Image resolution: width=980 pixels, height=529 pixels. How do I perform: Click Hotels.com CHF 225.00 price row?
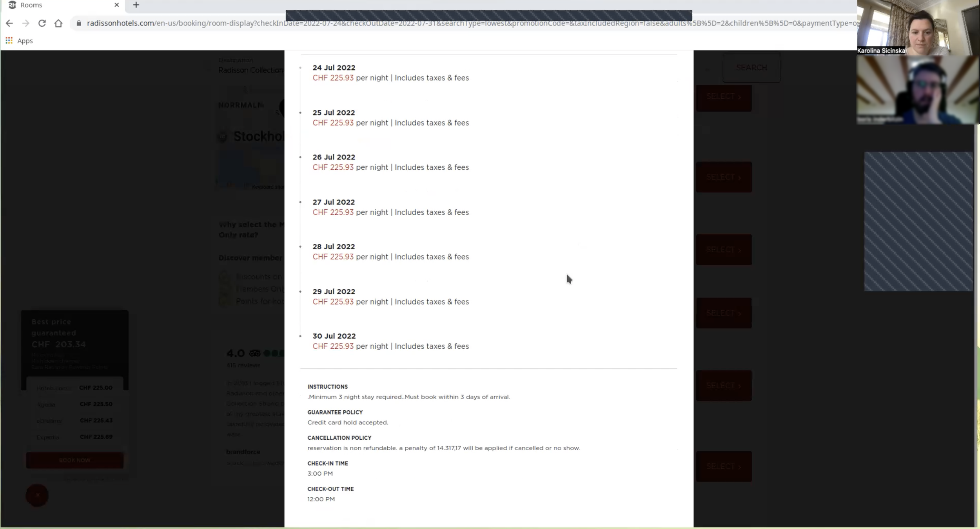[x=74, y=388]
